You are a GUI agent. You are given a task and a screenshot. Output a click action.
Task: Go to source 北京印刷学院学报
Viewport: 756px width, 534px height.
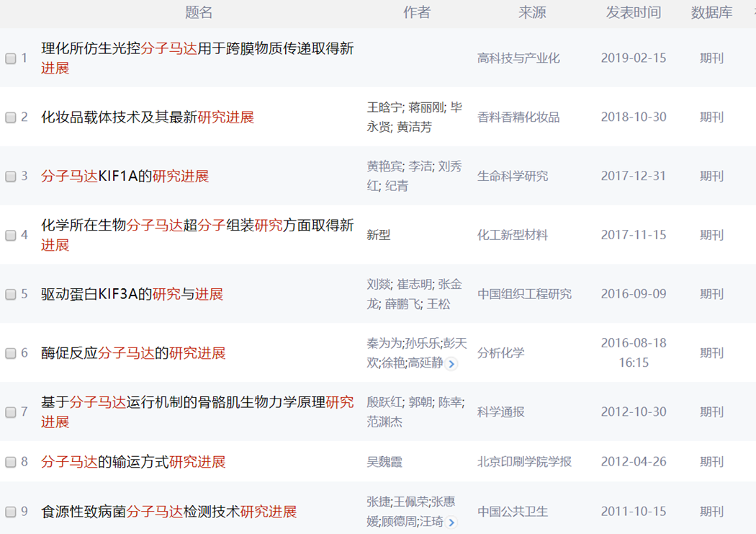coord(524,462)
